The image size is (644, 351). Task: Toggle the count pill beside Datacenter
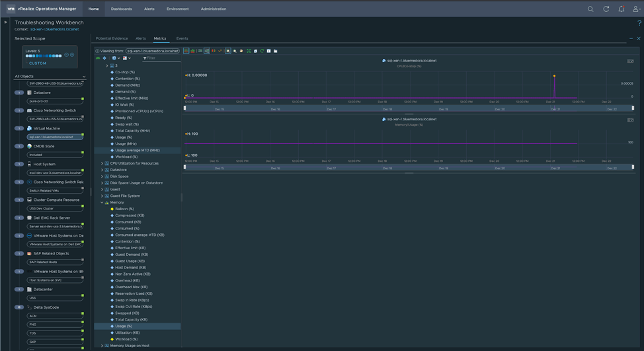coord(19,289)
